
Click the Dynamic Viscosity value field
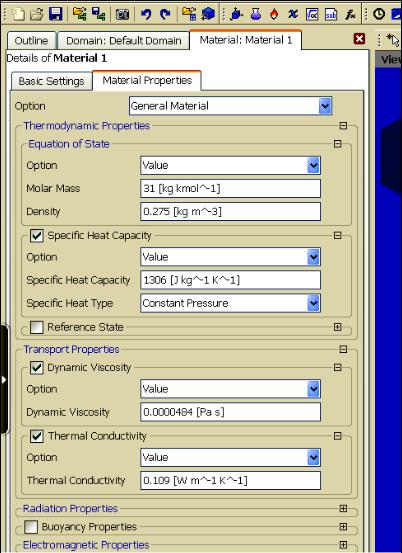pyautogui.click(x=231, y=412)
